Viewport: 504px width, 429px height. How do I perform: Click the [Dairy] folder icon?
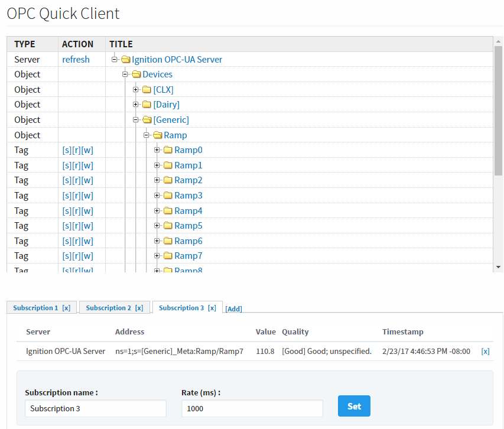[147, 105]
